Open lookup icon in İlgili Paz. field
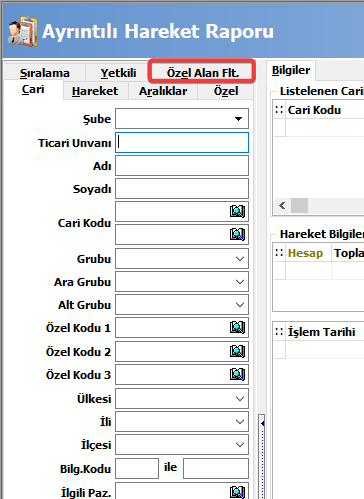 click(237, 492)
